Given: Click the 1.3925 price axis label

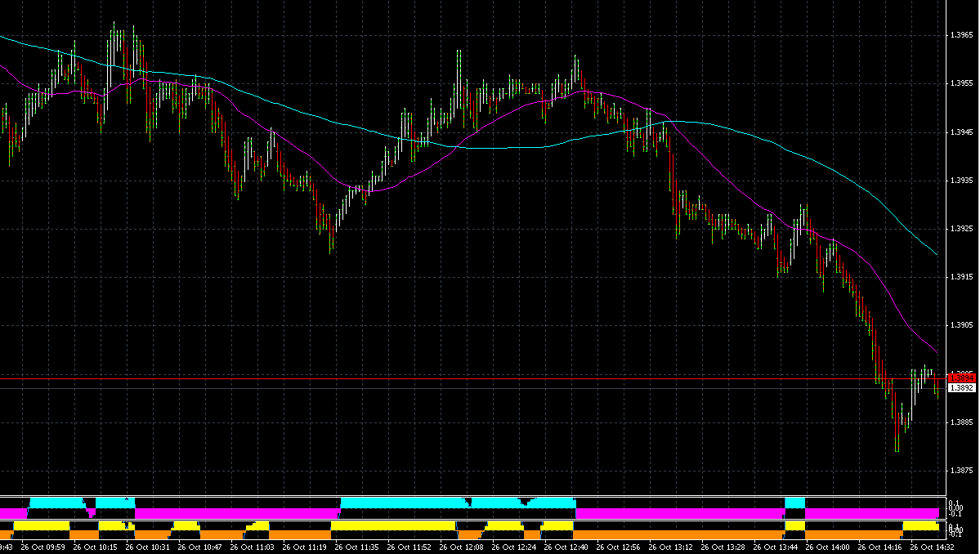Looking at the screenshot, I should pos(961,230).
